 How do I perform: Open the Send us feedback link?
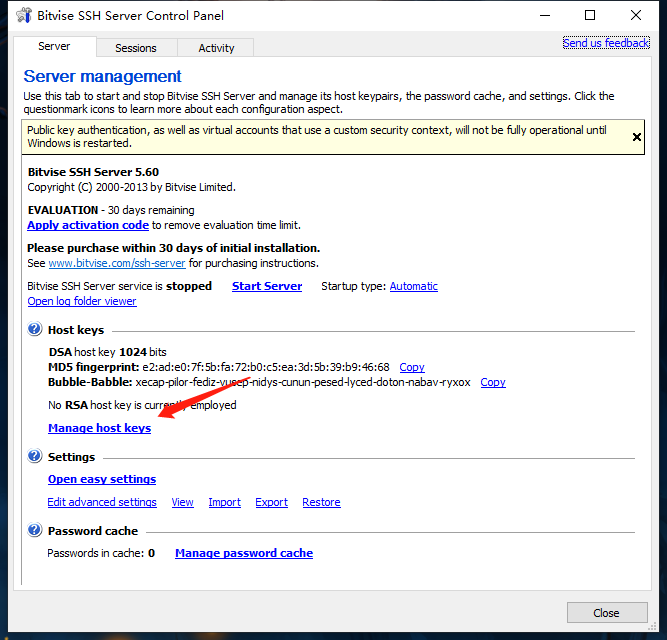point(606,43)
